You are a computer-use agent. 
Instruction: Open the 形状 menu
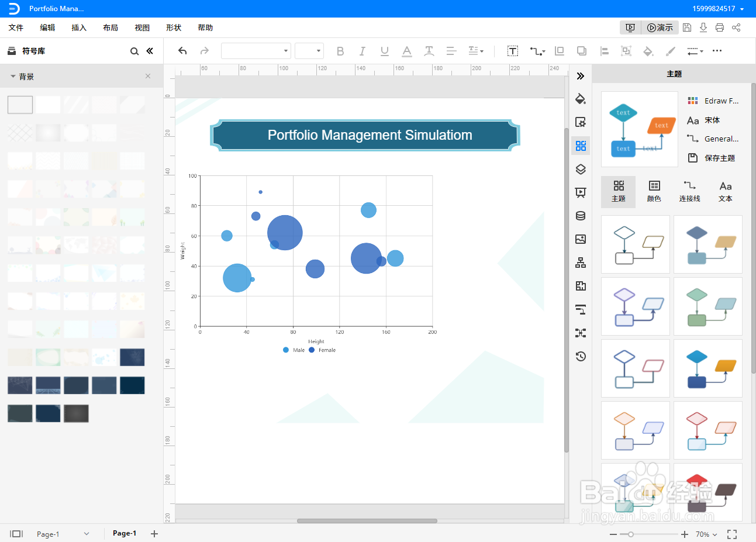pyautogui.click(x=174, y=27)
